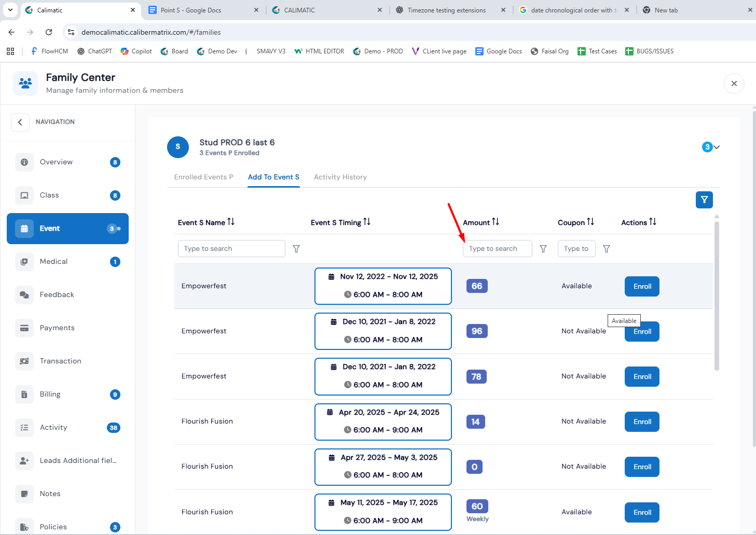
Task: Switch to Point S Google Docs tab
Action: [x=203, y=10]
